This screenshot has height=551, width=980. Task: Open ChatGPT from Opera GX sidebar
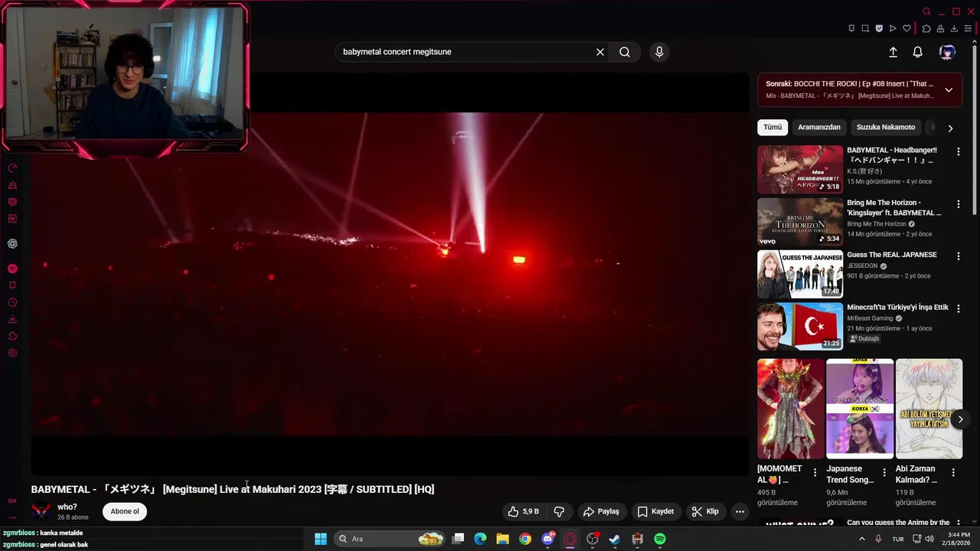pyautogui.click(x=12, y=243)
